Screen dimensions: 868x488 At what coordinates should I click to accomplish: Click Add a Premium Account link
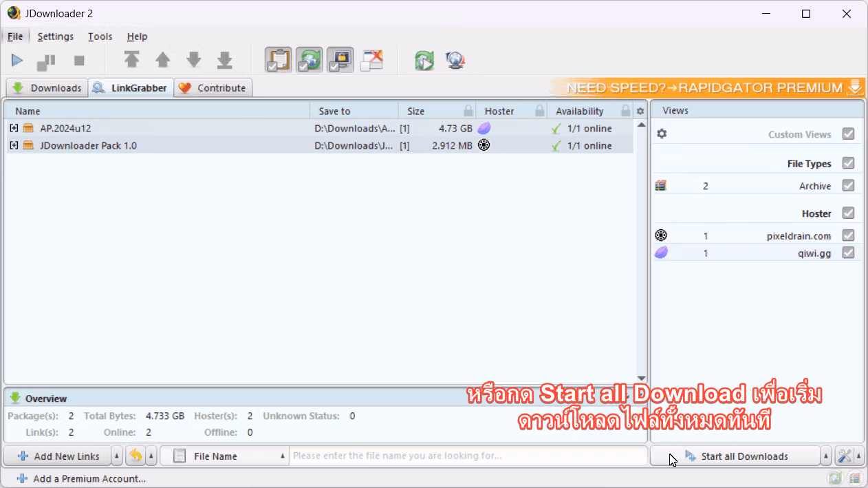point(81,478)
